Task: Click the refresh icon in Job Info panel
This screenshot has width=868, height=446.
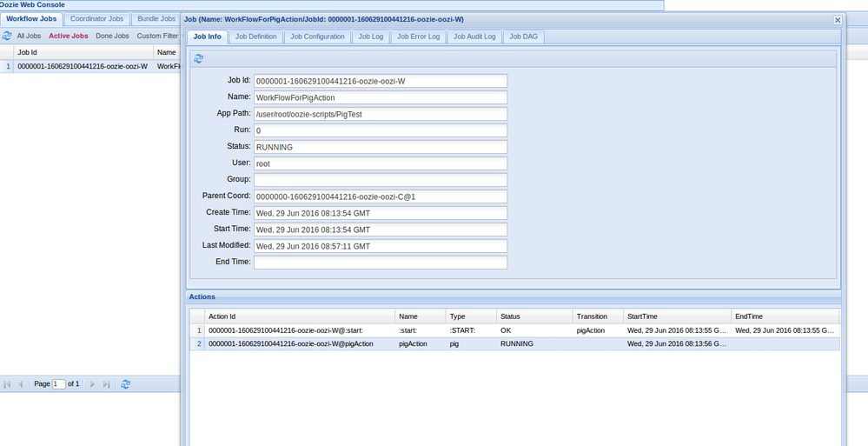Action: pyautogui.click(x=199, y=59)
